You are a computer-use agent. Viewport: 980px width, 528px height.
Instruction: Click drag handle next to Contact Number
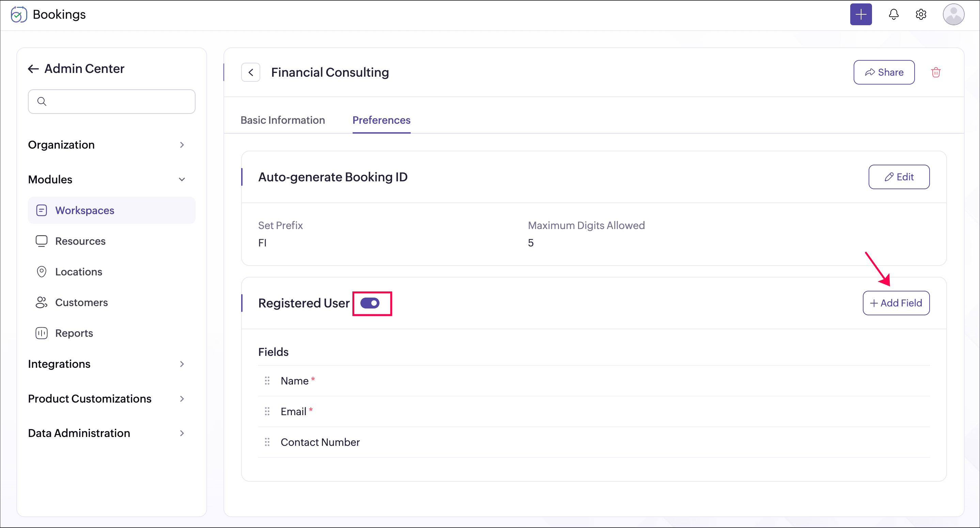point(267,442)
